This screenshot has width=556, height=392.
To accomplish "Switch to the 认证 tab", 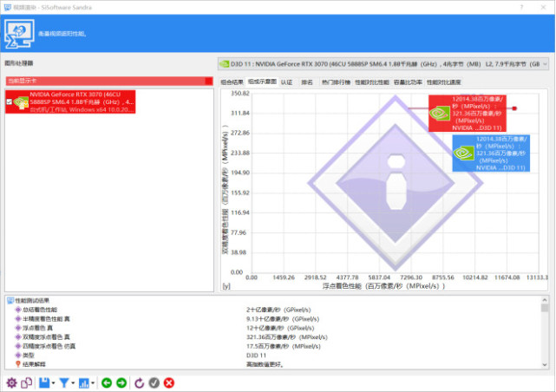I will tap(286, 82).
